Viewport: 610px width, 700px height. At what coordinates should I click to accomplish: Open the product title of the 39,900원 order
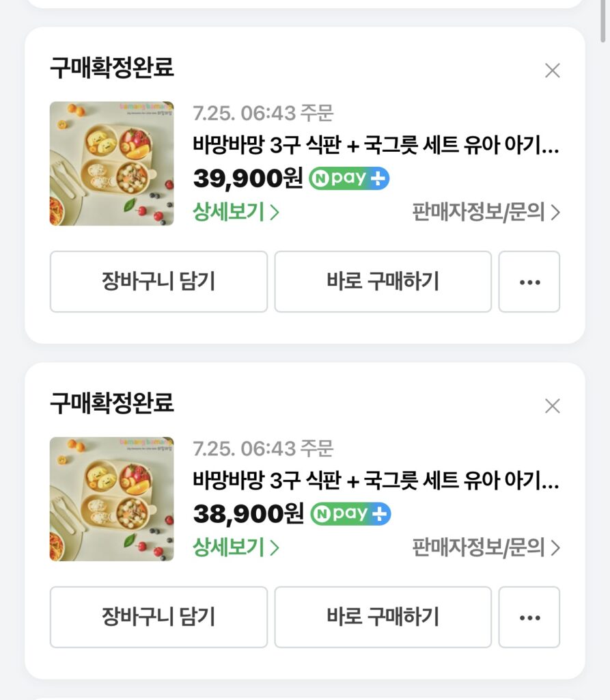tap(376, 145)
